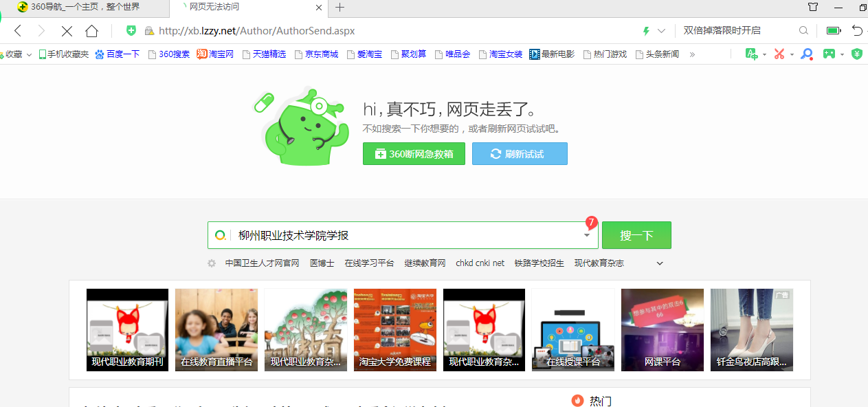Open the 天猫精选 bookmark
Viewport: 868px width, 407px height.
(264, 54)
